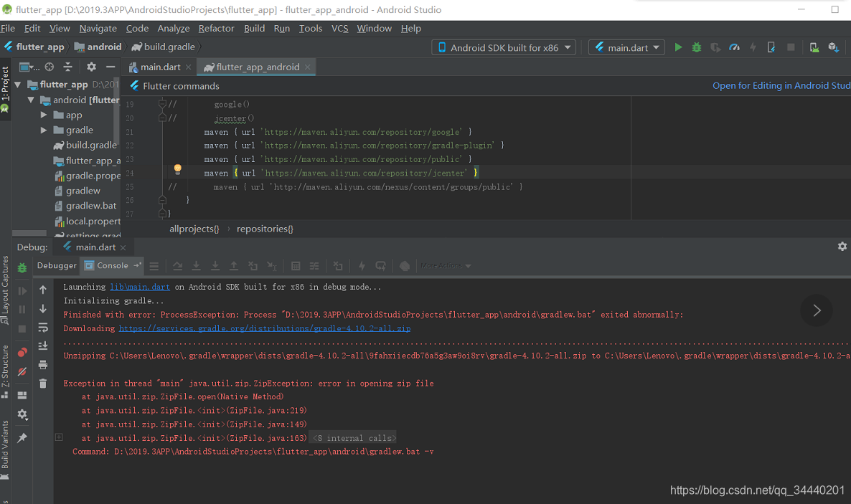Open the Project view selector dropdown
This screenshot has width=851, height=504.
[x=29, y=67]
